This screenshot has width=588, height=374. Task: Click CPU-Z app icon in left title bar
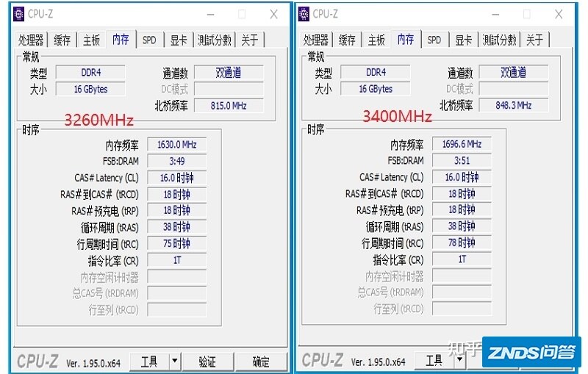(x=19, y=14)
